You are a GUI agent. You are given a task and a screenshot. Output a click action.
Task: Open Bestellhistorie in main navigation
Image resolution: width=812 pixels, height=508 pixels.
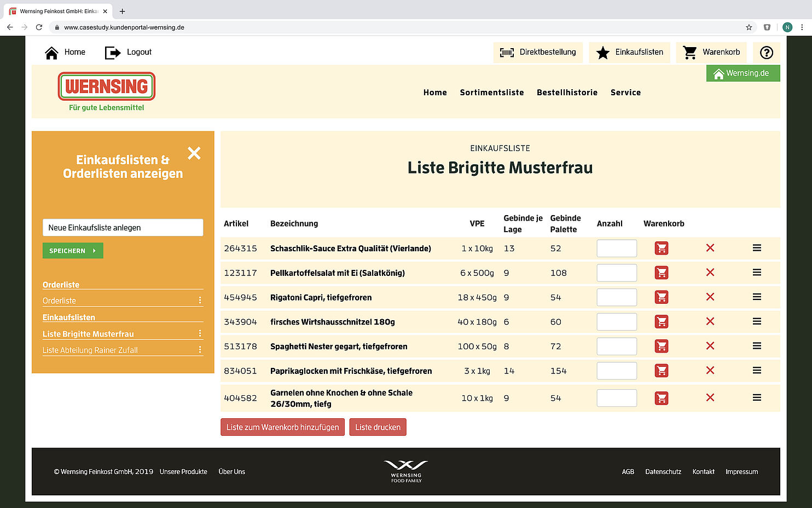567,93
